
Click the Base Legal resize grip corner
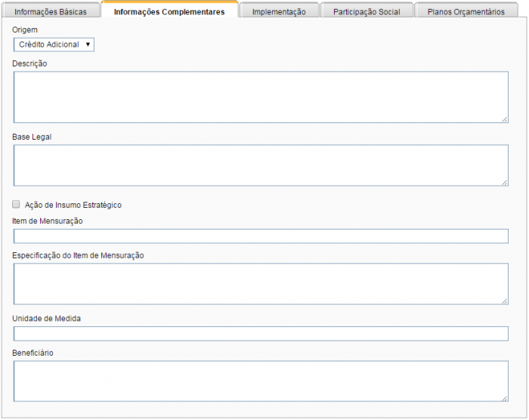[x=504, y=182]
